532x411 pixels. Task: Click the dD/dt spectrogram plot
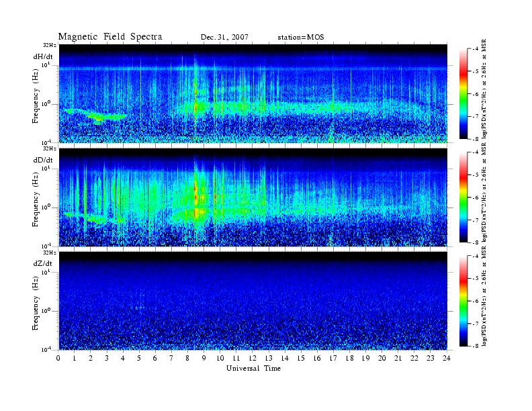(x=253, y=197)
